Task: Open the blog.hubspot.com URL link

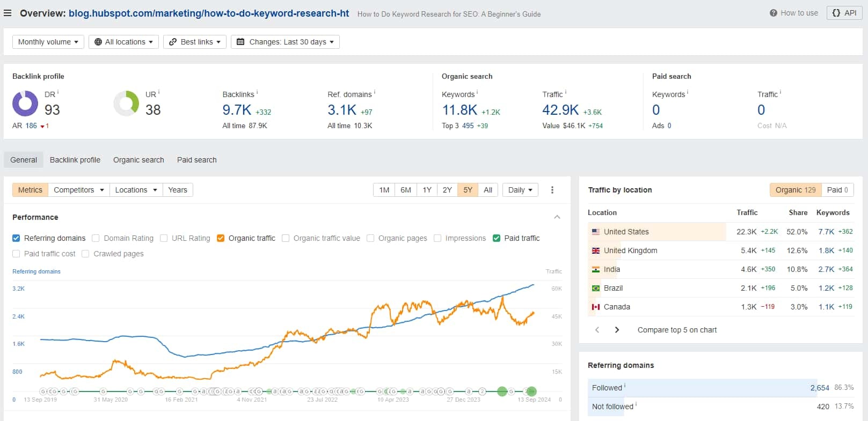Action: (x=209, y=13)
